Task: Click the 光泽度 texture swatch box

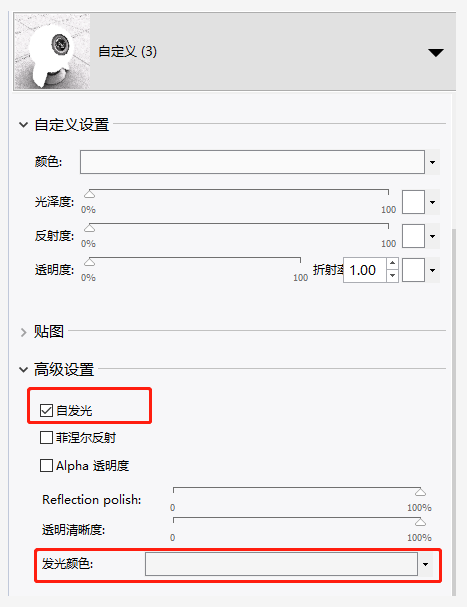Action: pyautogui.click(x=414, y=202)
